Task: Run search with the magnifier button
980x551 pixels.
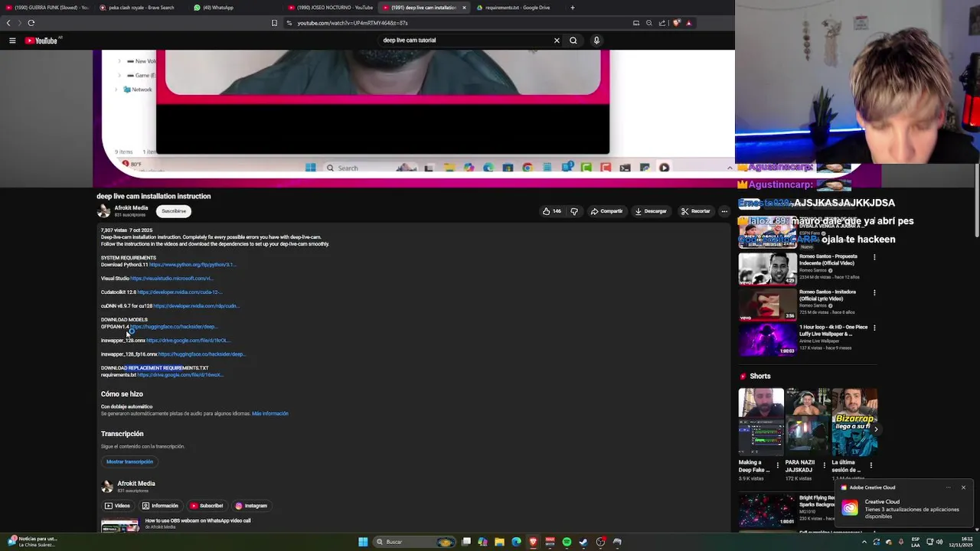Action: [573, 41]
